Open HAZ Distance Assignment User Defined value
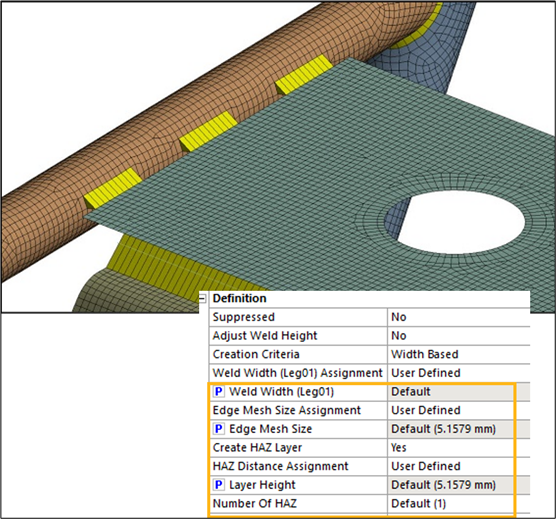The width and height of the screenshot is (556, 519). [459, 466]
